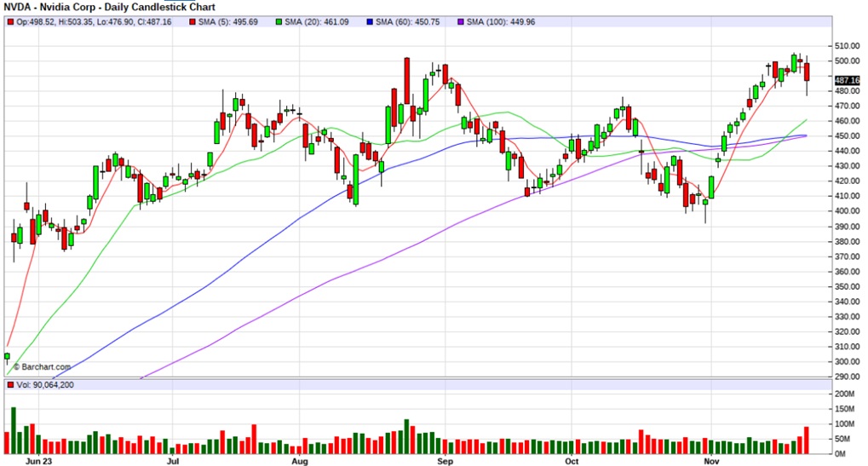Click the 290.00 price axis label
This screenshot has width=868, height=466.
(847, 377)
